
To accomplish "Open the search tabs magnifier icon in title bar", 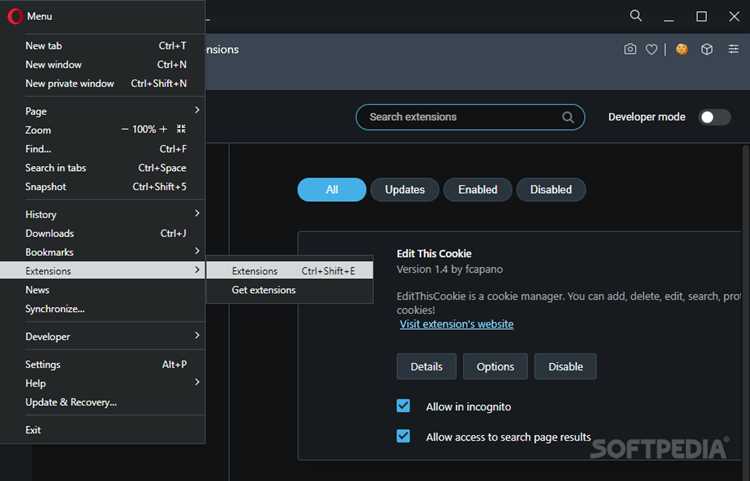I will point(635,16).
